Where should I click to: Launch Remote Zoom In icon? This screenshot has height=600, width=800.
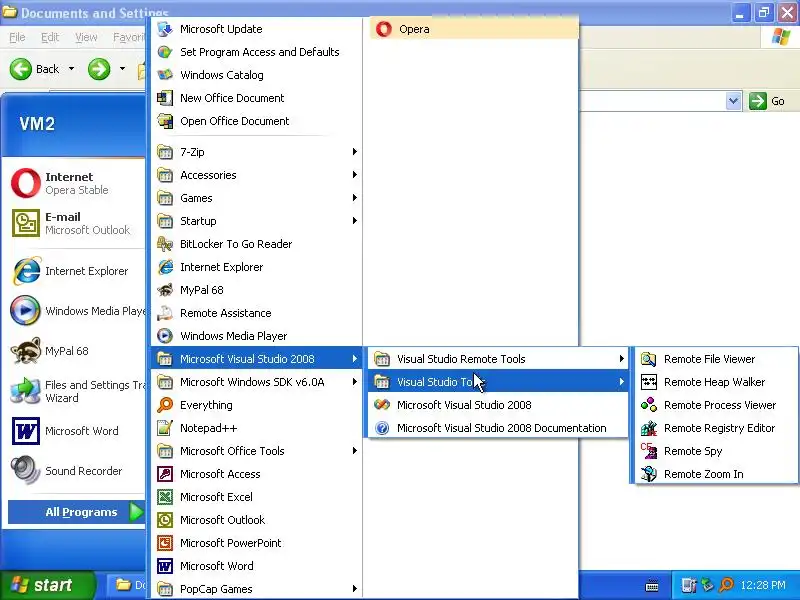(648, 474)
